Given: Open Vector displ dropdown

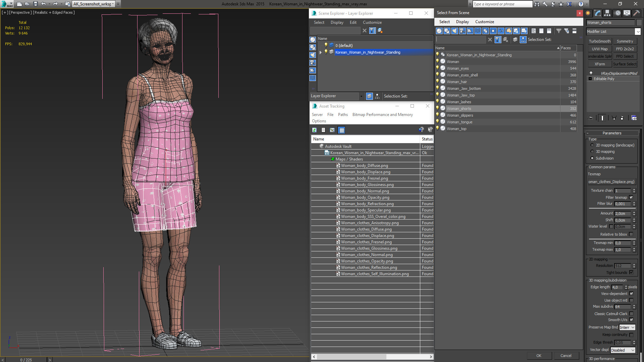Looking at the screenshot, I should click(623, 350).
